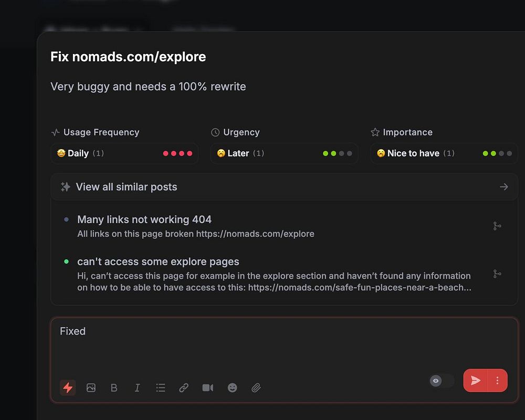Viewport: 525px width, 420px height.
Task: Click green status dot of 'can't access' post
Action: pyautogui.click(x=66, y=261)
